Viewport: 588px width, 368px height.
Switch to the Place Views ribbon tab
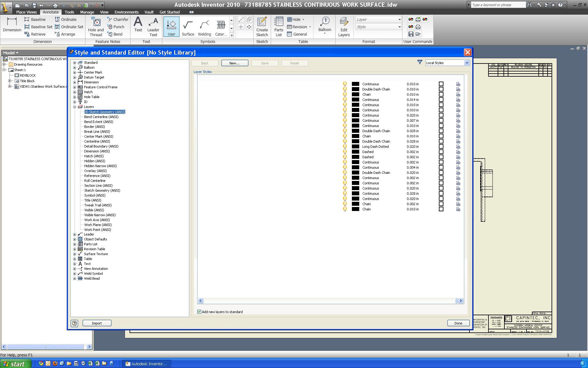click(26, 12)
